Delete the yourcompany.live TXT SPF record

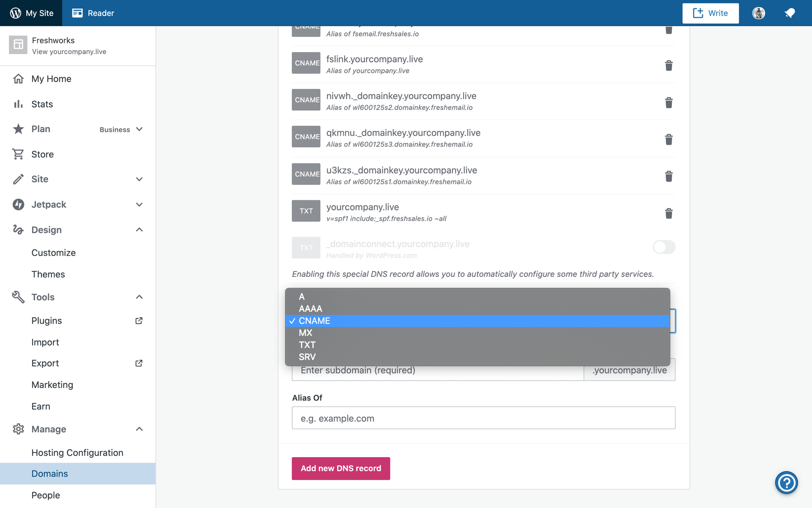(669, 213)
